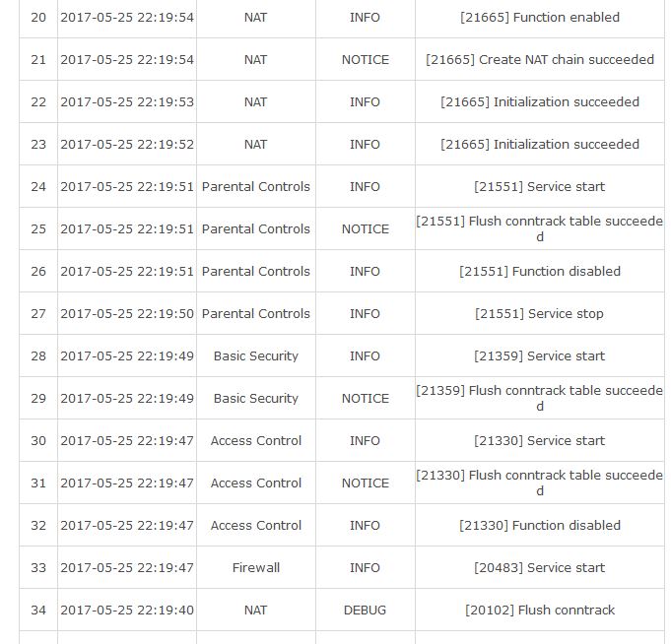This screenshot has width=671, height=644.
Task: Select Basic Security in row 29
Action: [x=255, y=399]
